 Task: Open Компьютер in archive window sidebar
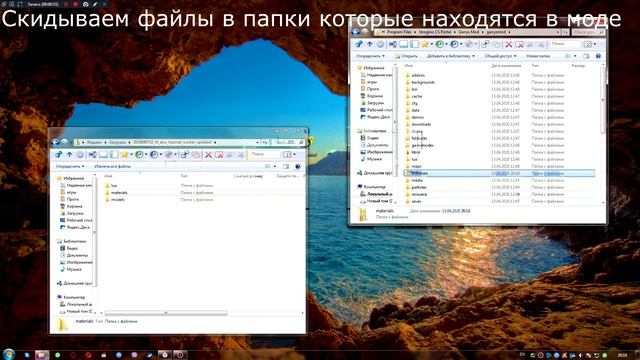coord(71,297)
